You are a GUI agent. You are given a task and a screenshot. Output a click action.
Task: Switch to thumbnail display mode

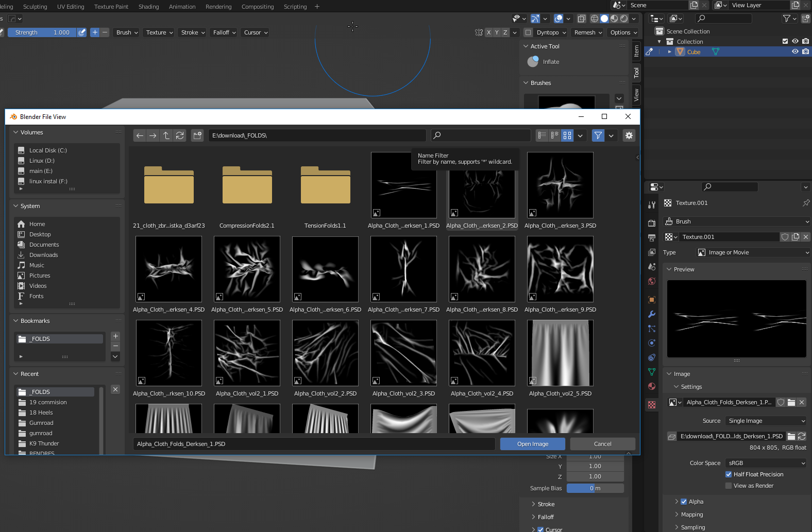tap(567, 135)
